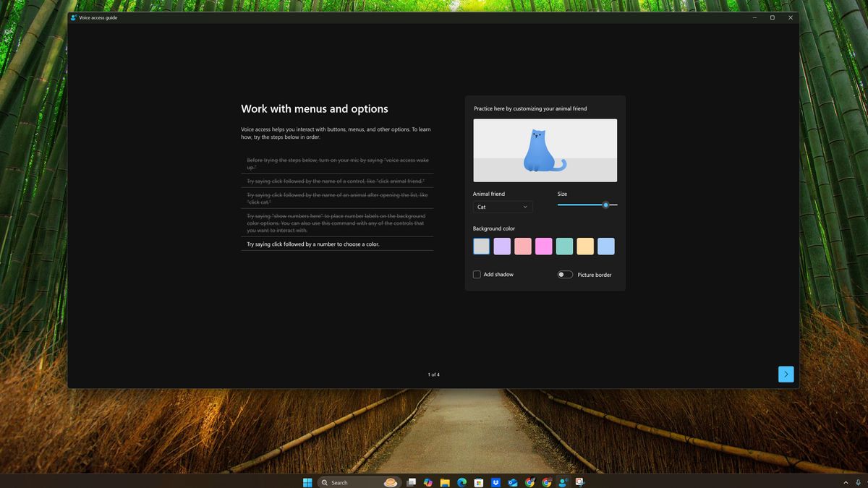Open Task View from the taskbar
Screen dimensions: 868x488
click(x=411, y=481)
